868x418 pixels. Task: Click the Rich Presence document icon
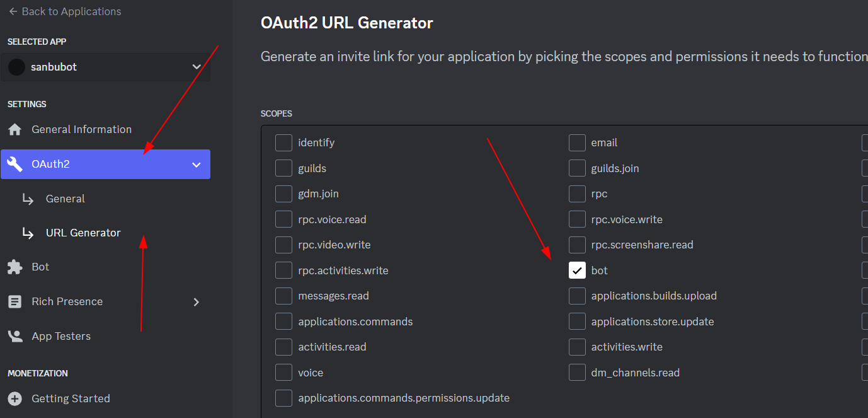tap(14, 302)
